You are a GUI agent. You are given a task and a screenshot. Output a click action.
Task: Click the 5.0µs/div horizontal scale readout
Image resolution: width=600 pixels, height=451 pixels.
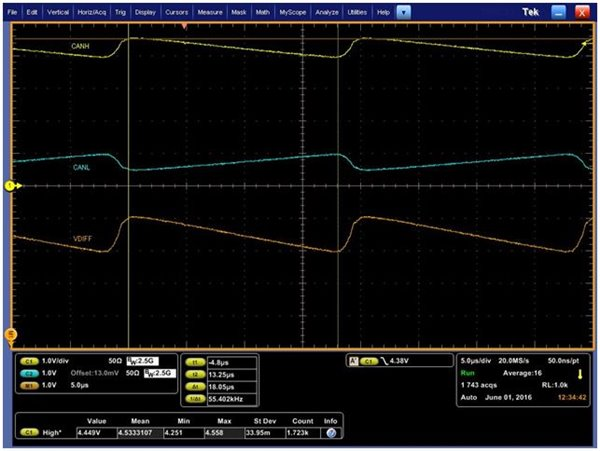click(x=479, y=359)
